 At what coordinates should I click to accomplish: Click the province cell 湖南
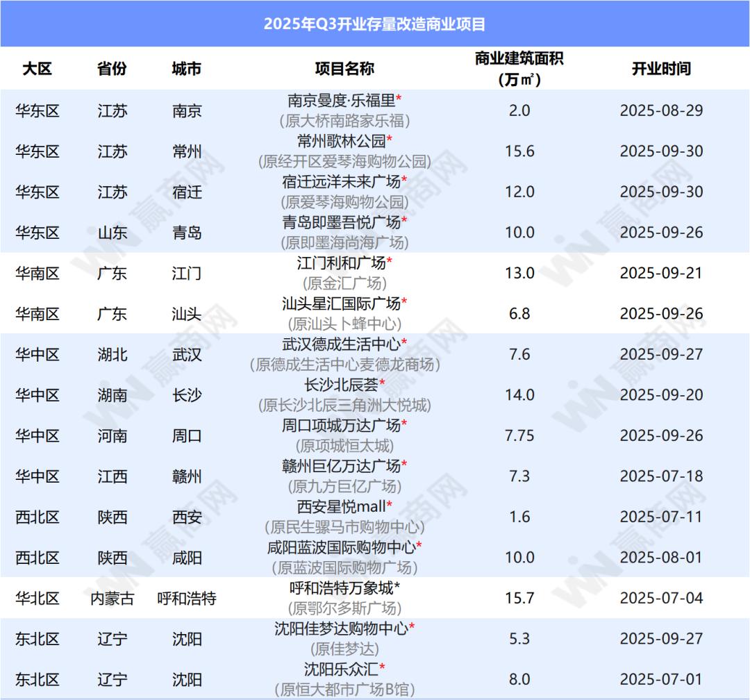click(x=112, y=396)
